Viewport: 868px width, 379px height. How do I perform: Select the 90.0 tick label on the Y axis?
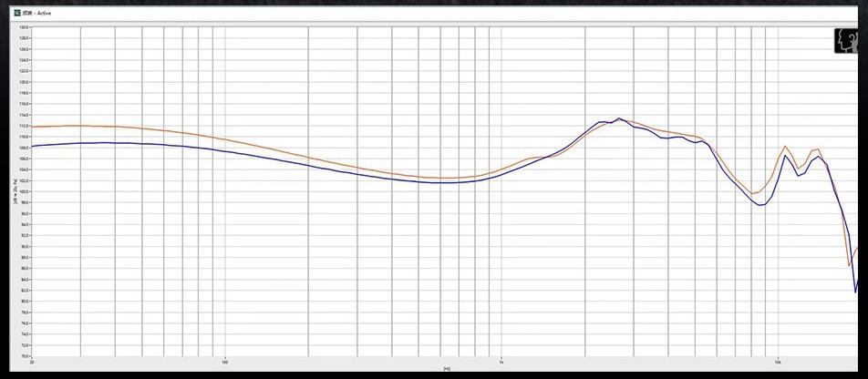pyautogui.click(x=25, y=246)
